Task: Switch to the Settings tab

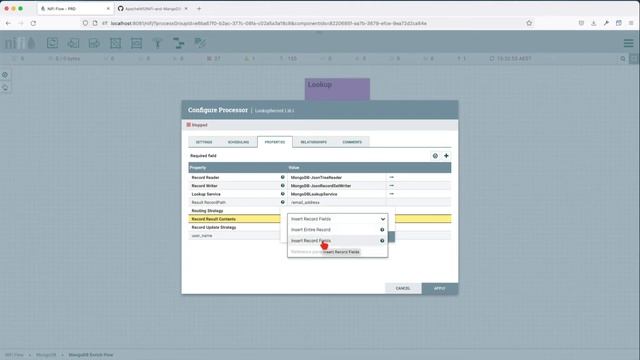Action: point(204,142)
